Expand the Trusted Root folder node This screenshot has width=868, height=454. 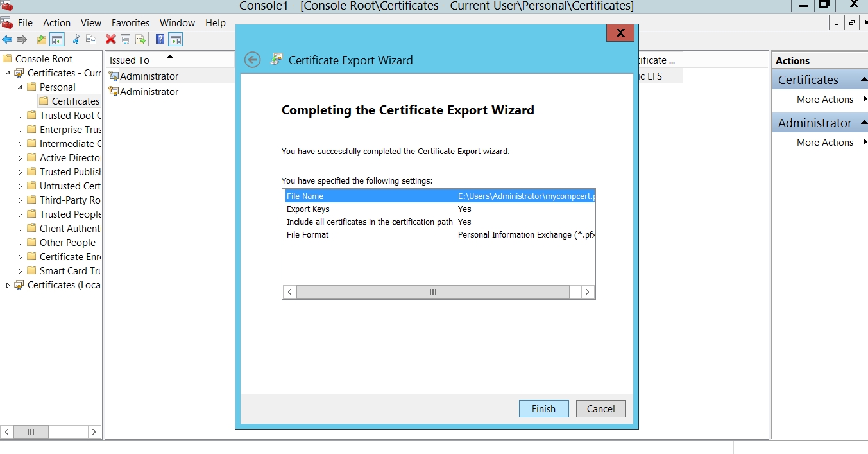pyautogui.click(x=20, y=116)
